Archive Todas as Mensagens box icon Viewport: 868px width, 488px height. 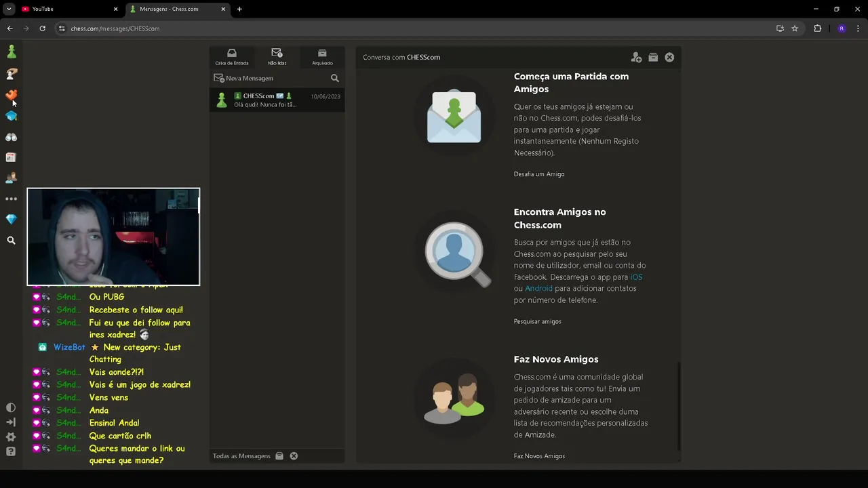pos(279,456)
